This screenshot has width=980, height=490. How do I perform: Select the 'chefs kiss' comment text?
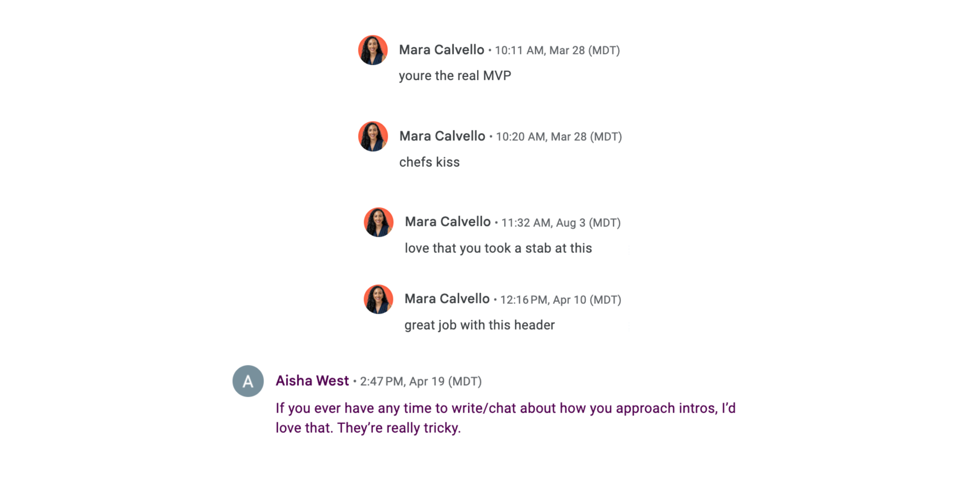click(429, 162)
